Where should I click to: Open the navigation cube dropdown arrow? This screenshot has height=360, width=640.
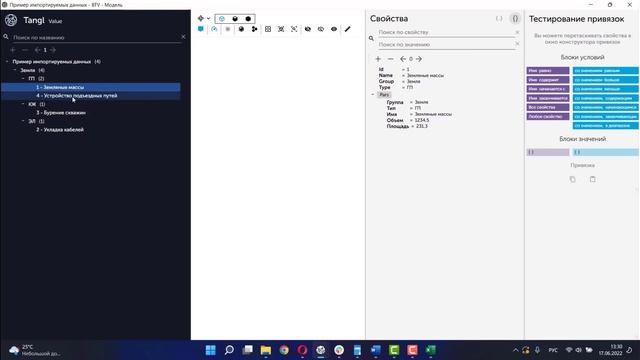pyautogui.click(x=208, y=19)
